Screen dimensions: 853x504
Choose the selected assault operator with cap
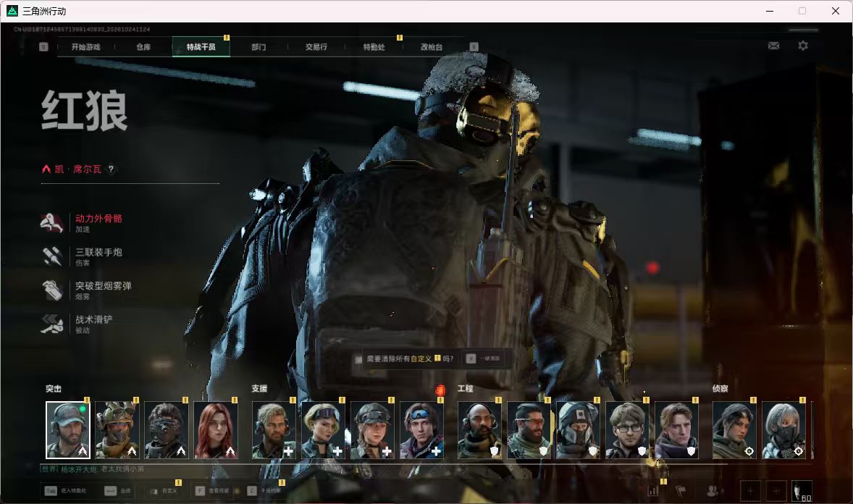[x=68, y=430]
